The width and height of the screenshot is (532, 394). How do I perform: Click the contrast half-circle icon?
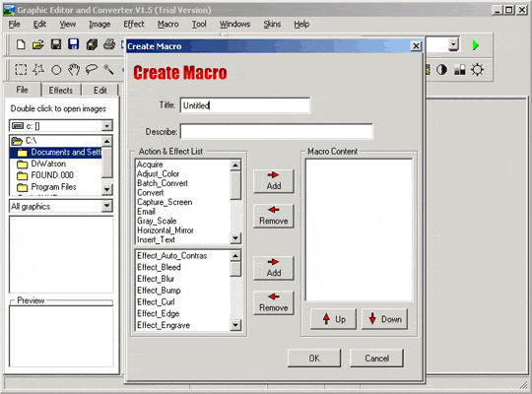click(x=441, y=70)
